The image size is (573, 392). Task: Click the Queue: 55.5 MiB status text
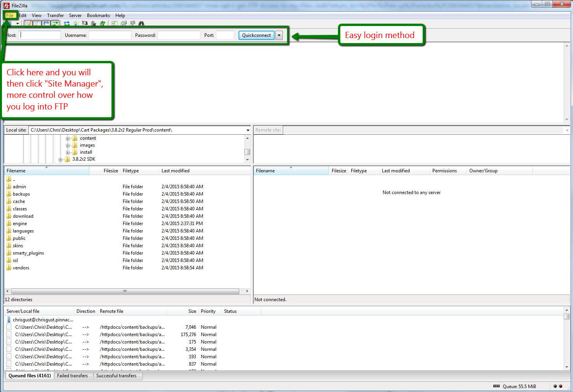click(x=519, y=387)
